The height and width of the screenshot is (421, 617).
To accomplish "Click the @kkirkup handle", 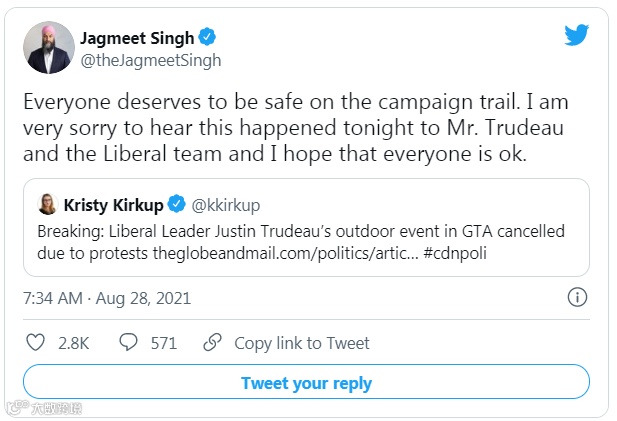I will click(x=226, y=205).
